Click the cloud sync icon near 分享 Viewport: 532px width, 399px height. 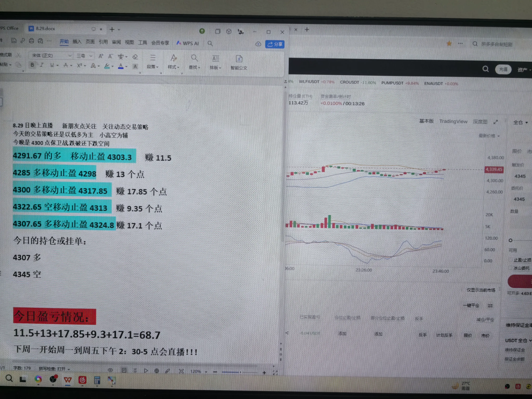pos(258,44)
